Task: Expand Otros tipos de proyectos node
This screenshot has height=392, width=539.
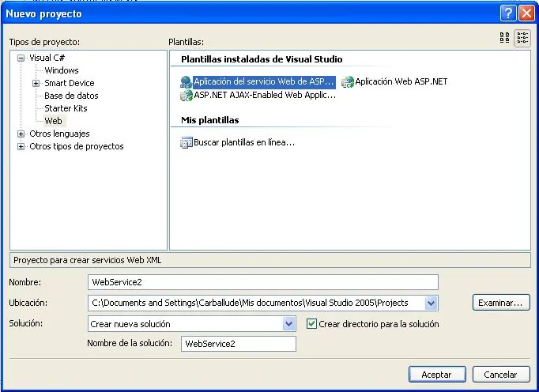Action: 21,146
